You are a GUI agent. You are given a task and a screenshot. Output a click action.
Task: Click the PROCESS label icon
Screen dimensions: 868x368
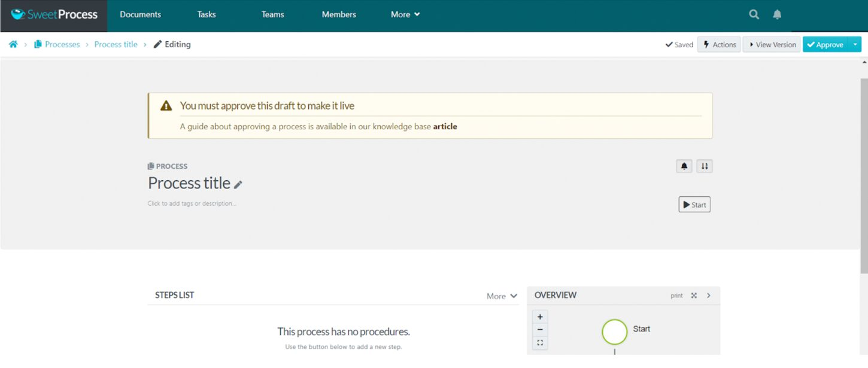[x=151, y=166]
